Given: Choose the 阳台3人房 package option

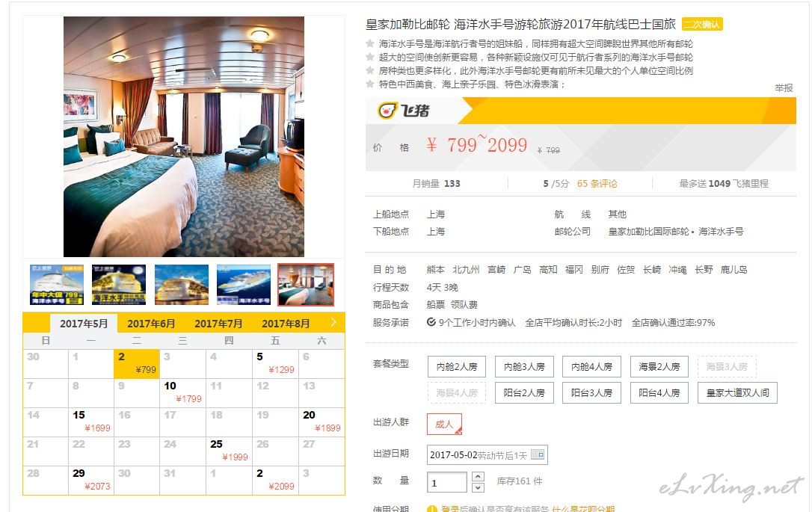Looking at the screenshot, I should [591, 393].
